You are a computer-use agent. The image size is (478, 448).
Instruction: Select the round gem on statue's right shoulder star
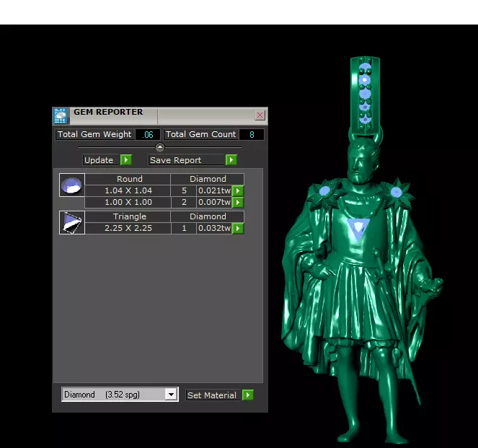coord(397,192)
